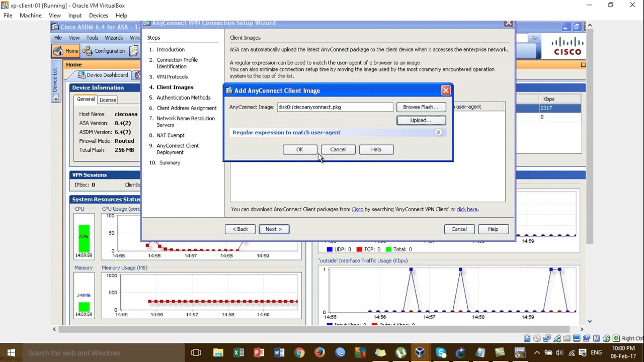Open VirtualBox Input menu
Viewport: 644px width, 362px height.
pyautogui.click(x=75, y=16)
